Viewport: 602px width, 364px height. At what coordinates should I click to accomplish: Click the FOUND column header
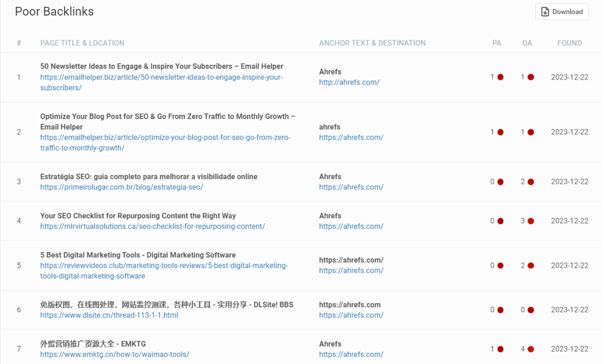570,43
